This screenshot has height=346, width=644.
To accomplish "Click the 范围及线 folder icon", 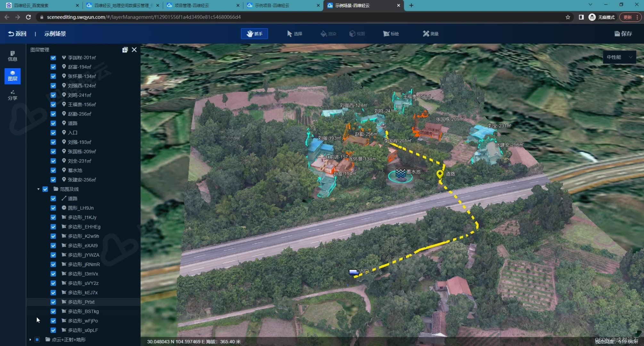I will point(56,189).
